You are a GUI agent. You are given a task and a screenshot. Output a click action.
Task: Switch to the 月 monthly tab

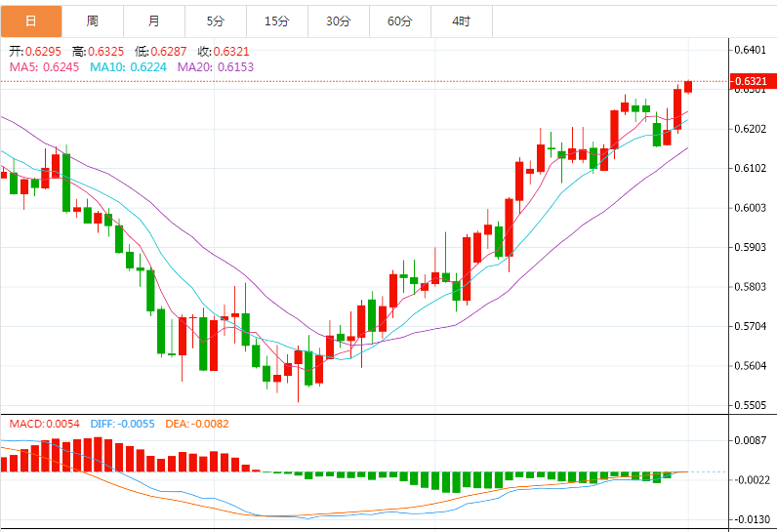(x=154, y=21)
